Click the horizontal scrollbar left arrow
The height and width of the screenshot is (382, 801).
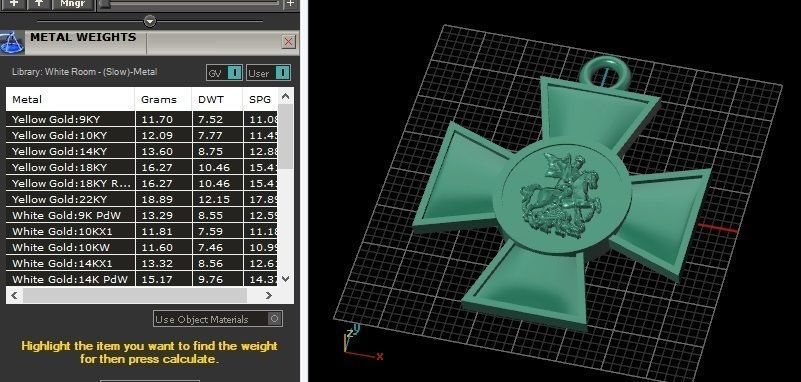[x=14, y=295]
